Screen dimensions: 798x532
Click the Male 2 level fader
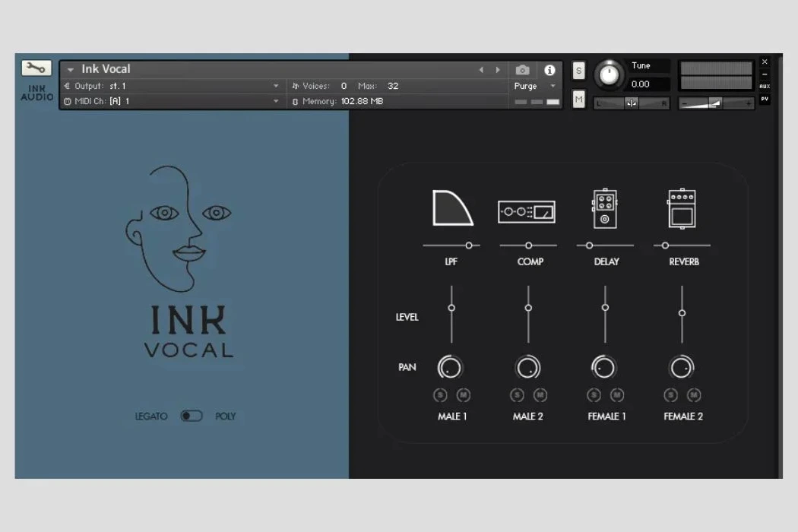click(x=528, y=314)
